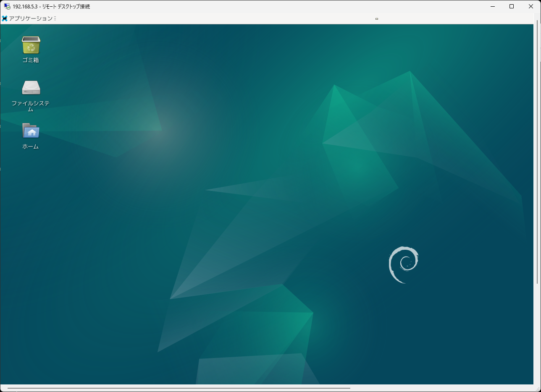Screen dimensions: 541x392
Task: Click the Remote Desktop icon in the title bar
Action: 7,6
